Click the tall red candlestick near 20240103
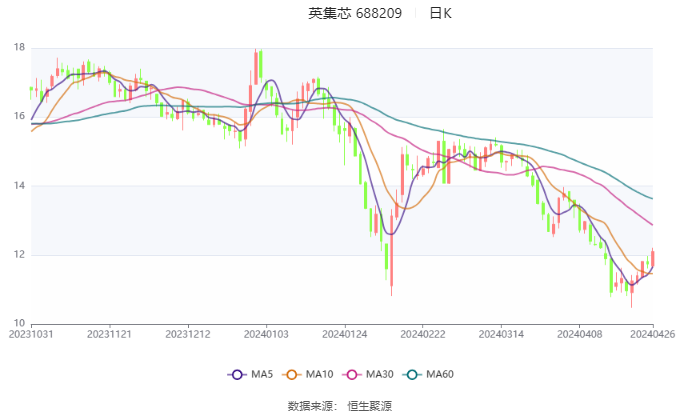This screenshot has width=680, height=413. 256,67
